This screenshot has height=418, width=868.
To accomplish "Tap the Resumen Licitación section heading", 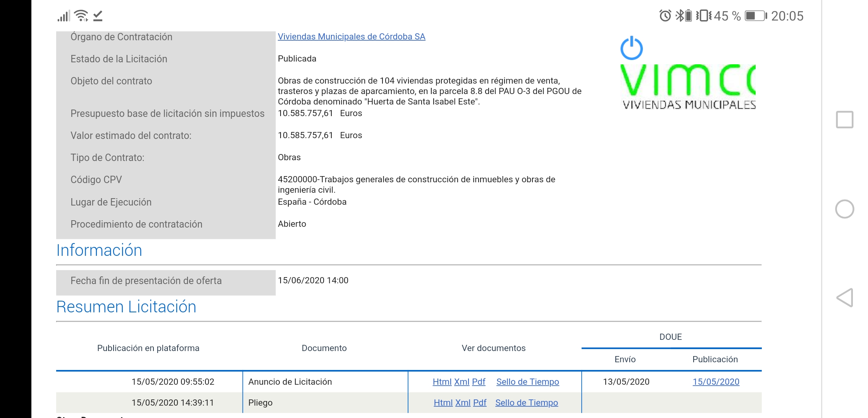I will 126,307.
